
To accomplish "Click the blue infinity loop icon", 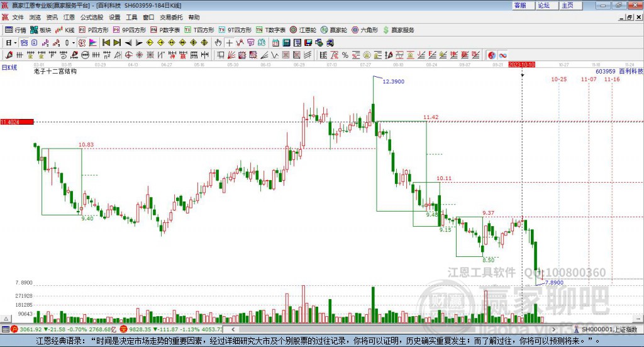I will tap(502, 55).
